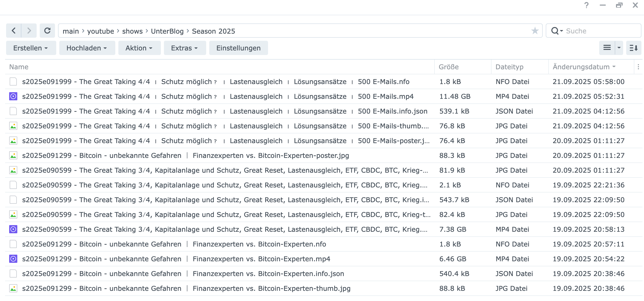Switch to list view mode icon

tap(607, 48)
